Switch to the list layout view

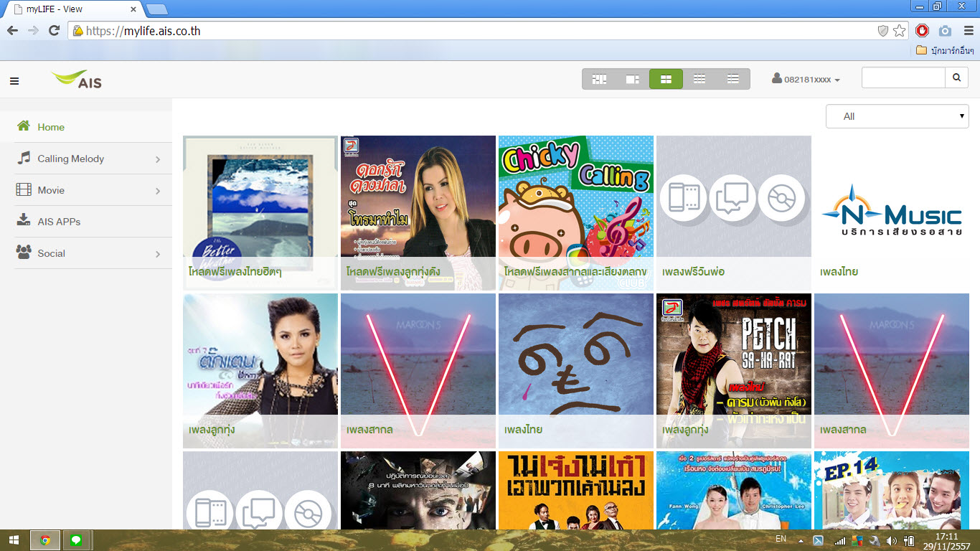(732, 79)
